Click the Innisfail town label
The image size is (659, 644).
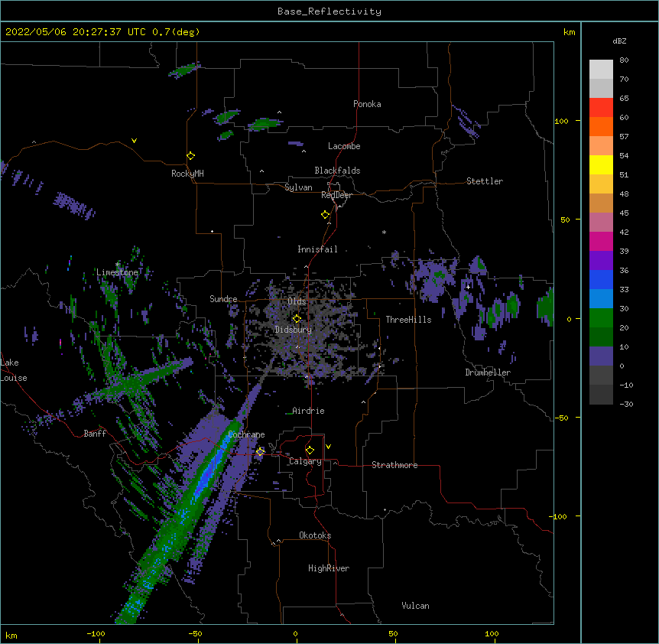click(317, 249)
